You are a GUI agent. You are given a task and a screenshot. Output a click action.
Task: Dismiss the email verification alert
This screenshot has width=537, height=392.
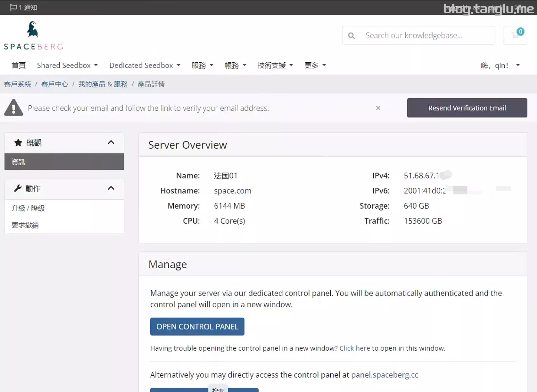pyautogui.click(x=378, y=108)
